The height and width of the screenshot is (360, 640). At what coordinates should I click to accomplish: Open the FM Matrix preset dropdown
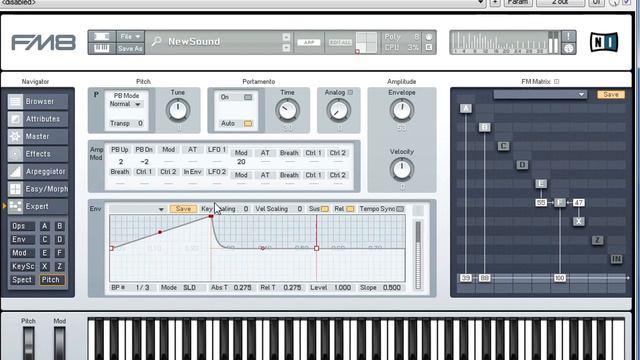point(540,94)
